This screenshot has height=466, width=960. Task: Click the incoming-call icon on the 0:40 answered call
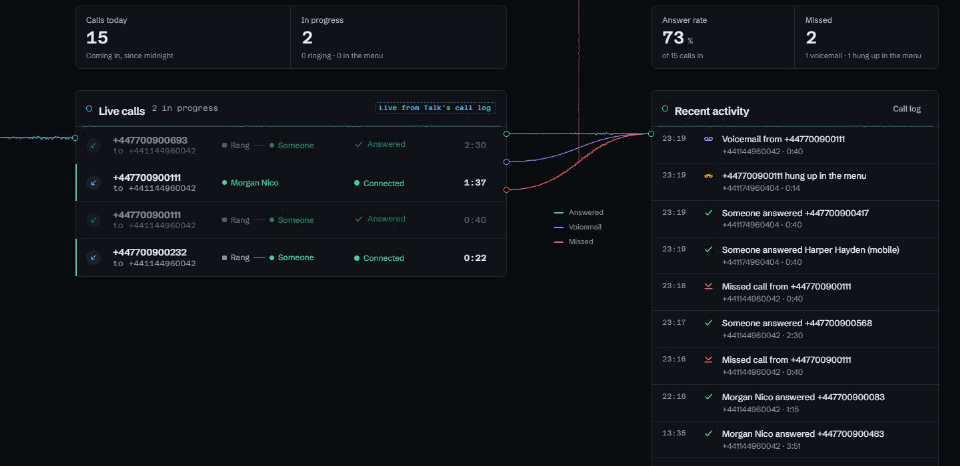tap(93, 220)
